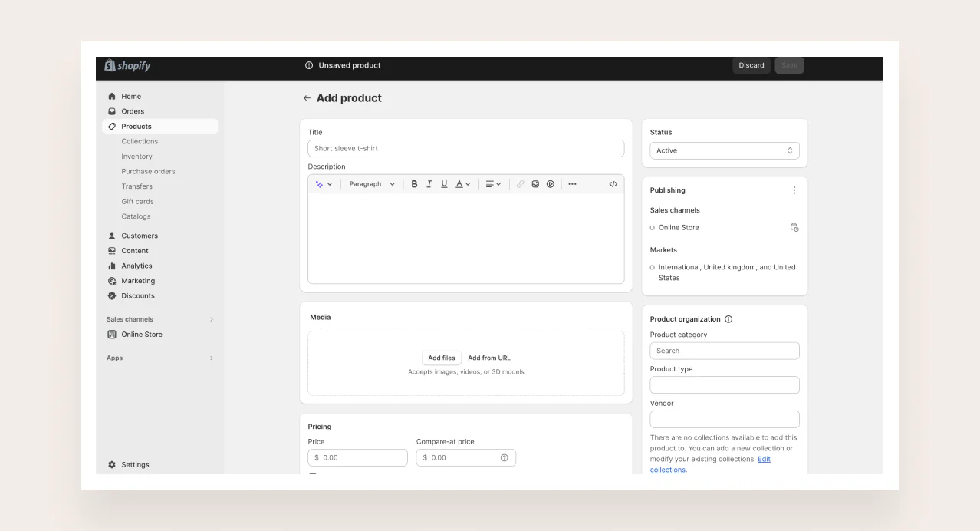Toggle bold formatting in description toolbar
This screenshot has width=980, height=531.
click(414, 184)
